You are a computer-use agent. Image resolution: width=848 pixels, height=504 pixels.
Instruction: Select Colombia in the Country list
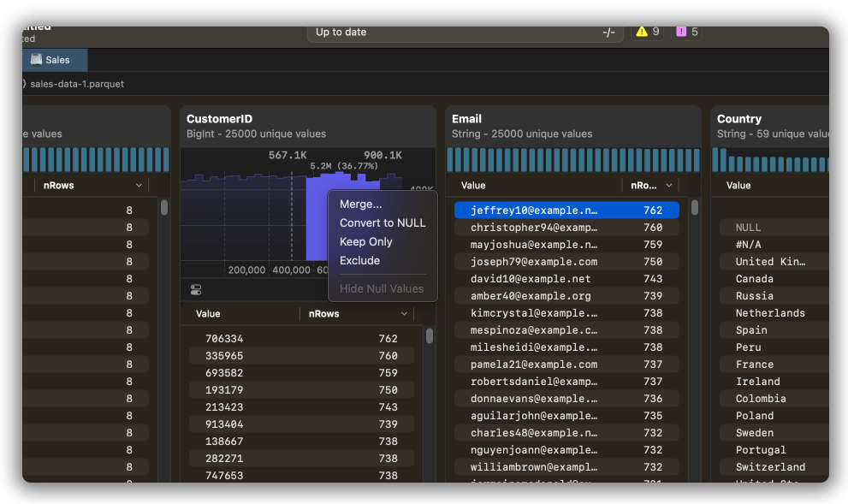[x=774, y=399]
